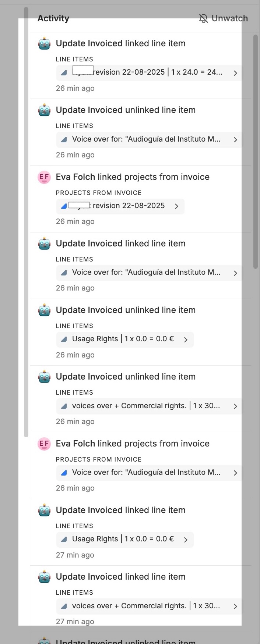The height and width of the screenshot is (644, 260).
Task: Click the gray triangle icon on the 'voices over + Commercial rights' item from 26 min ago
Action: 64,406
